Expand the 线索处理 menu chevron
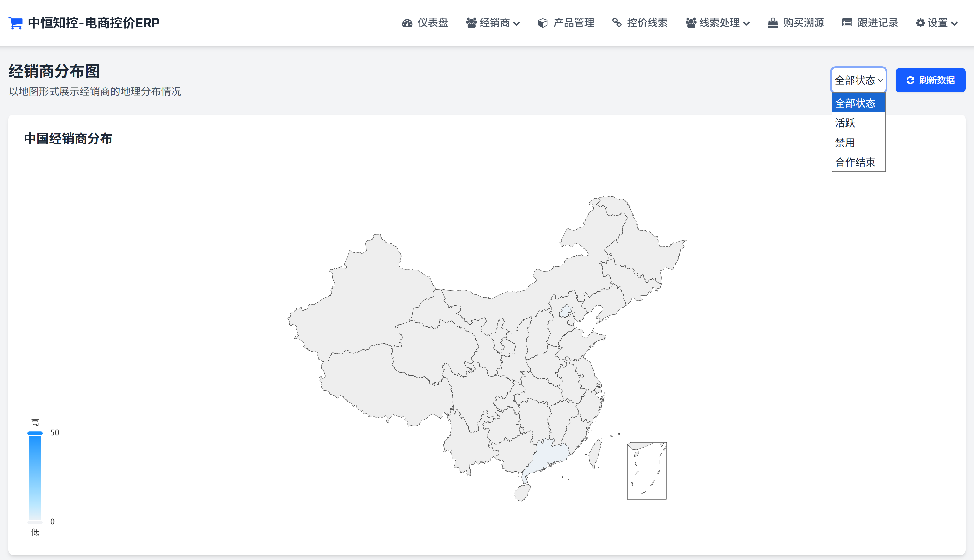This screenshot has width=974, height=560. tap(746, 24)
